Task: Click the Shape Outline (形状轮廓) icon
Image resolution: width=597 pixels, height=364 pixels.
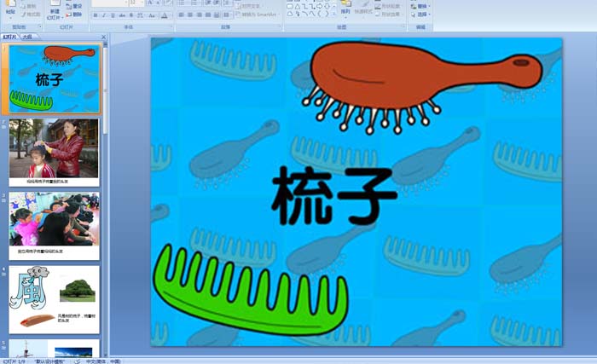Action: pyautogui.click(x=377, y=7)
